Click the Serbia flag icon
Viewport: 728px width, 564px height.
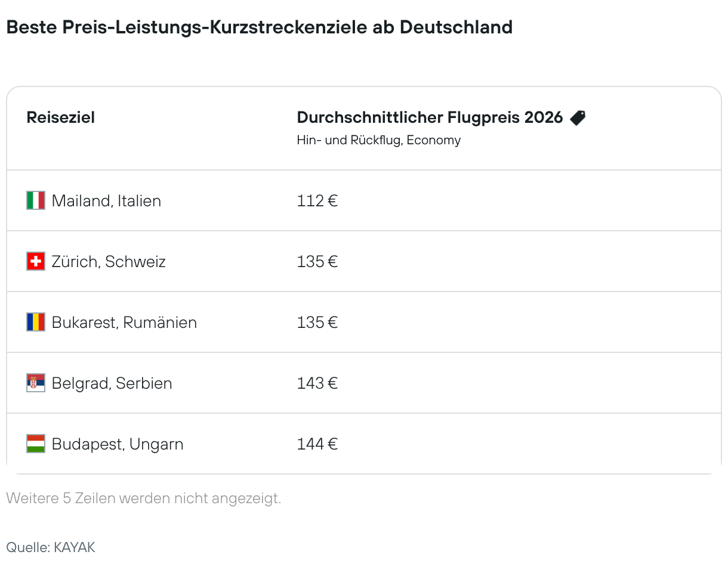(36, 383)
